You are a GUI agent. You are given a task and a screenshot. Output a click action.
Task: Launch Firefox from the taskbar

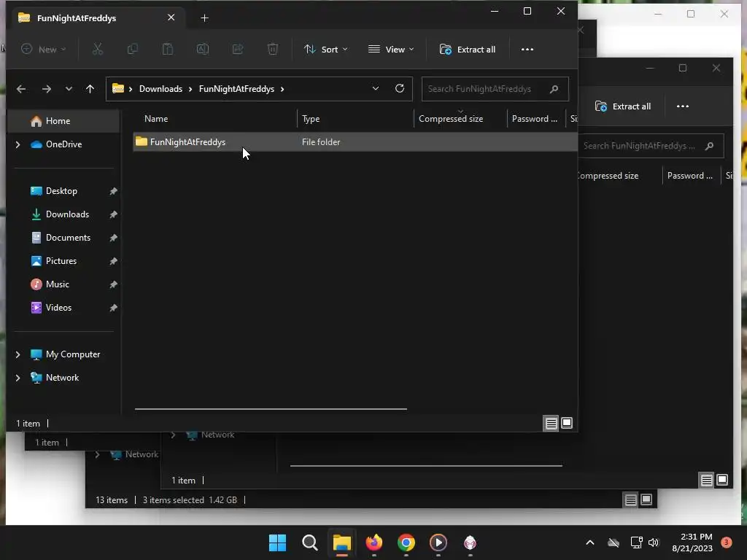coord(374,542)
